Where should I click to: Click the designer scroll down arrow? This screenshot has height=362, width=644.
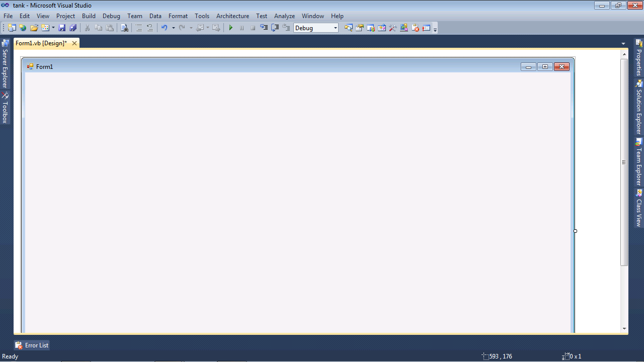(x=624, y=328)
